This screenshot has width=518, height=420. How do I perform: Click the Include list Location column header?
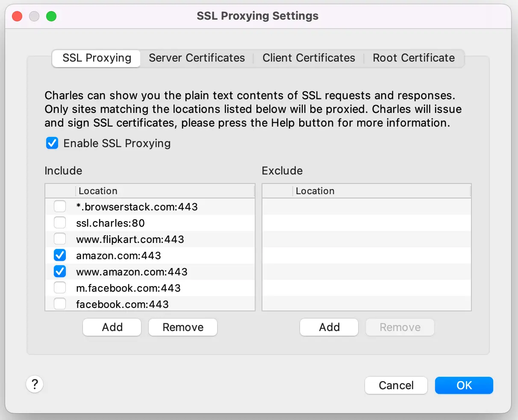[165, 191]
